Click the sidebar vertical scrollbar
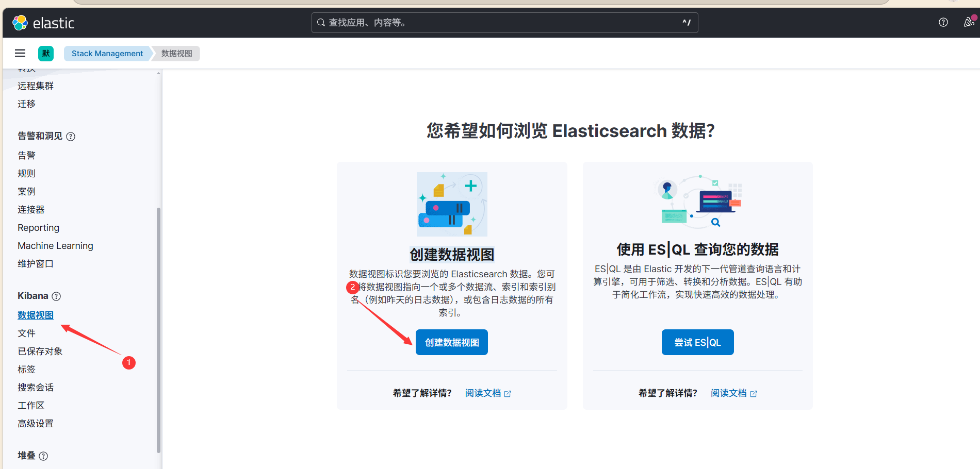Image resolution: width=980 pixels, height=469 pixels. (159, 330)
